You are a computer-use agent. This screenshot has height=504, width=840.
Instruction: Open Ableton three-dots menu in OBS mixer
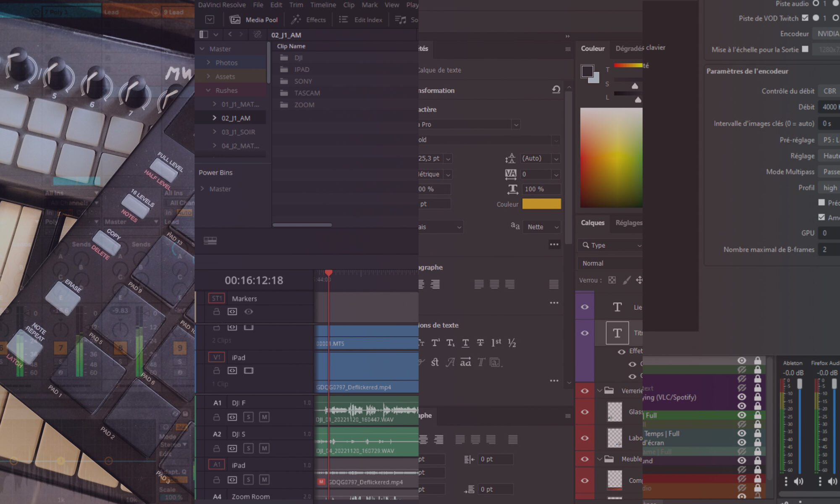pyautogui.click(x=786, y=481)
